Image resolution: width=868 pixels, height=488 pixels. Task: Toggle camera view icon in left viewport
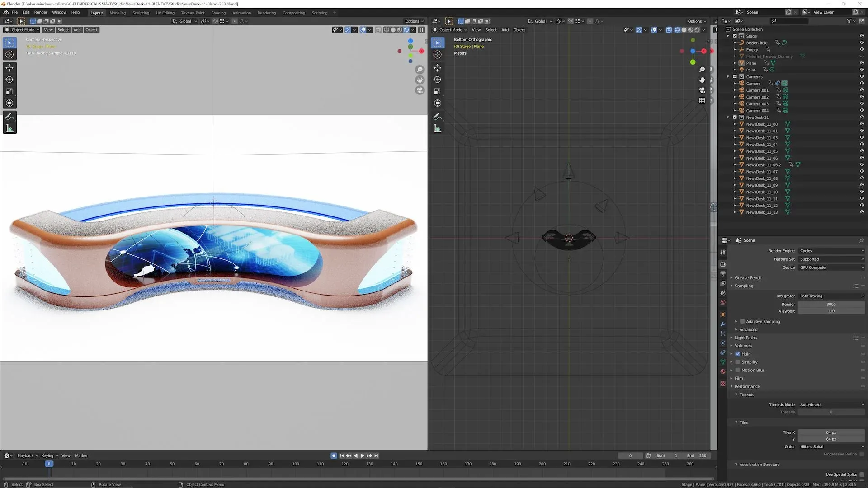point(420,90)
